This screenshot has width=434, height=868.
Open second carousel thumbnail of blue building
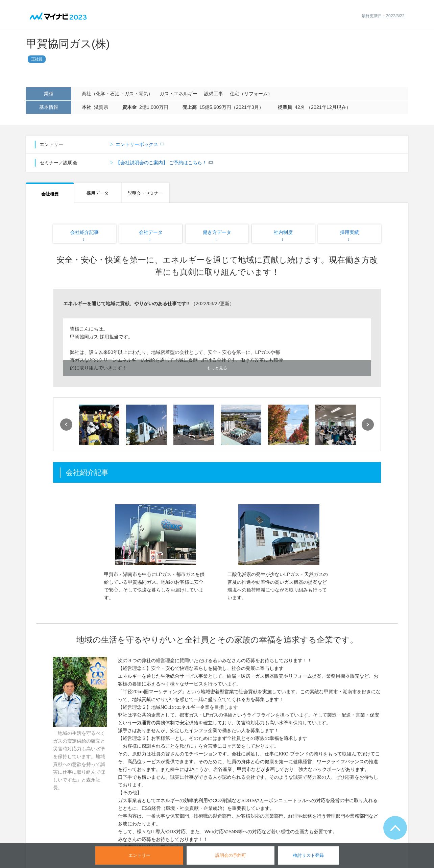[146, 425]
